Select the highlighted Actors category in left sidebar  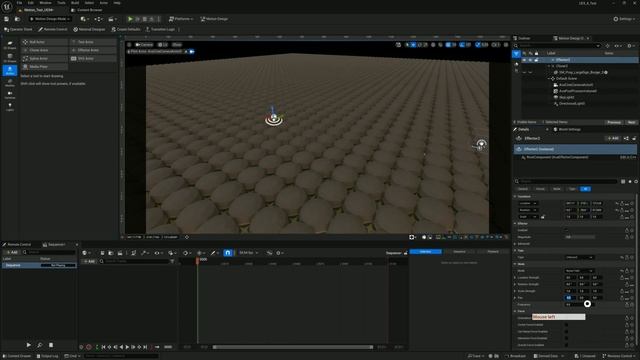click(10, 70)
